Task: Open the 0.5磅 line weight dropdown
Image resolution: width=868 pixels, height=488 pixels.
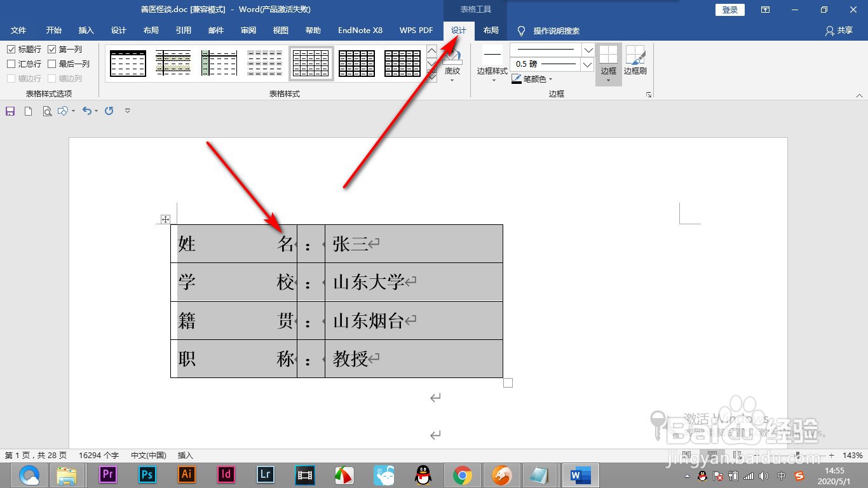Action: [588, 64]
